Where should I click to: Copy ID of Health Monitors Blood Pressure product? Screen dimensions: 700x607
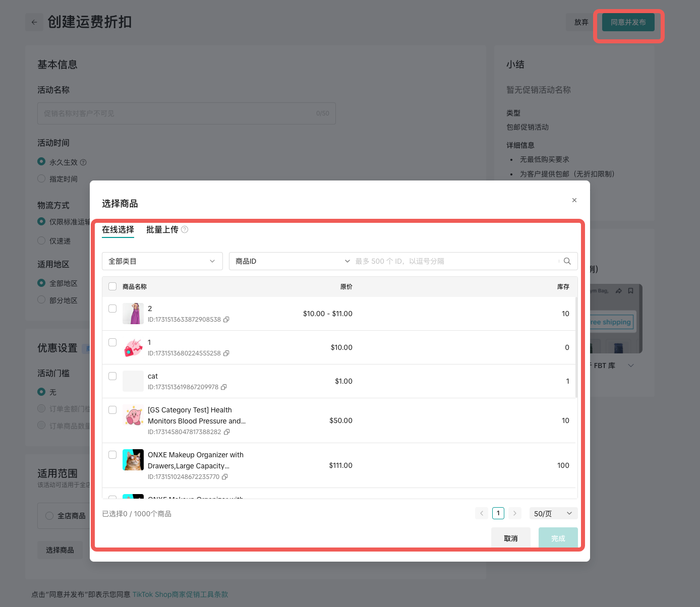227,432
